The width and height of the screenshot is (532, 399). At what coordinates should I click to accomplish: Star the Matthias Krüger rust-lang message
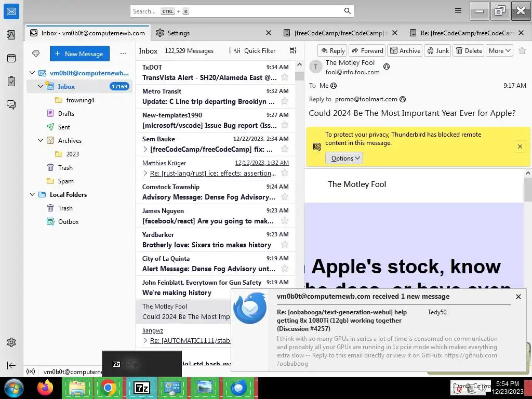(x=285, y=173)
